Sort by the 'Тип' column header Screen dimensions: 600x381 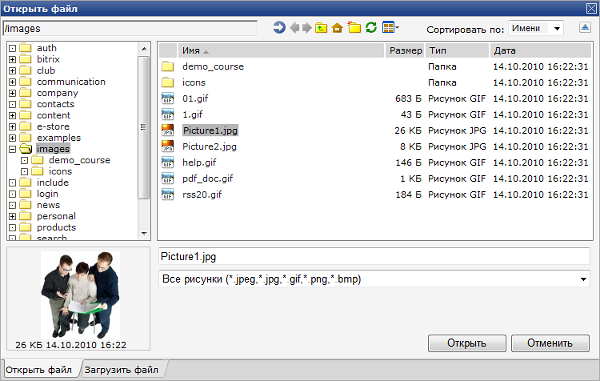click(457, 50)
